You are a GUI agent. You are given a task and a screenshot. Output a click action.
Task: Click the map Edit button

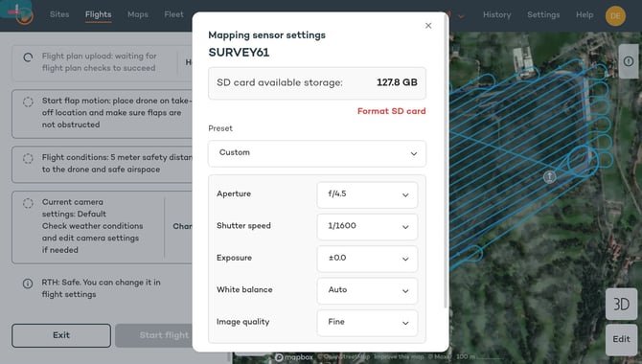coord(621,339)
